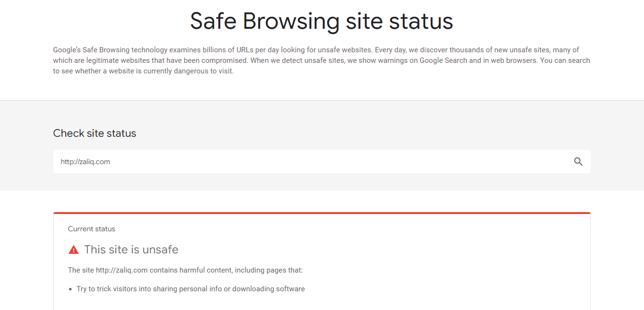
Task: Click the "Google Search" mention in the intro text
Action: pos(443,60)
